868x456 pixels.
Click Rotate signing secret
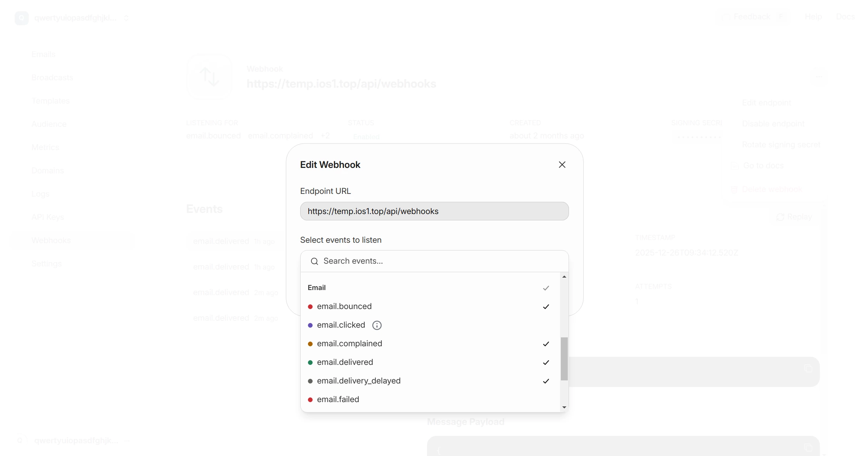click(782, 144)
